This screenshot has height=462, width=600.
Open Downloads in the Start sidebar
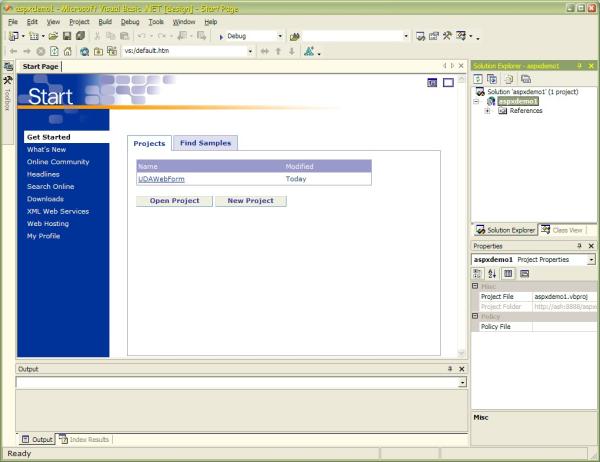pos(45,199)
